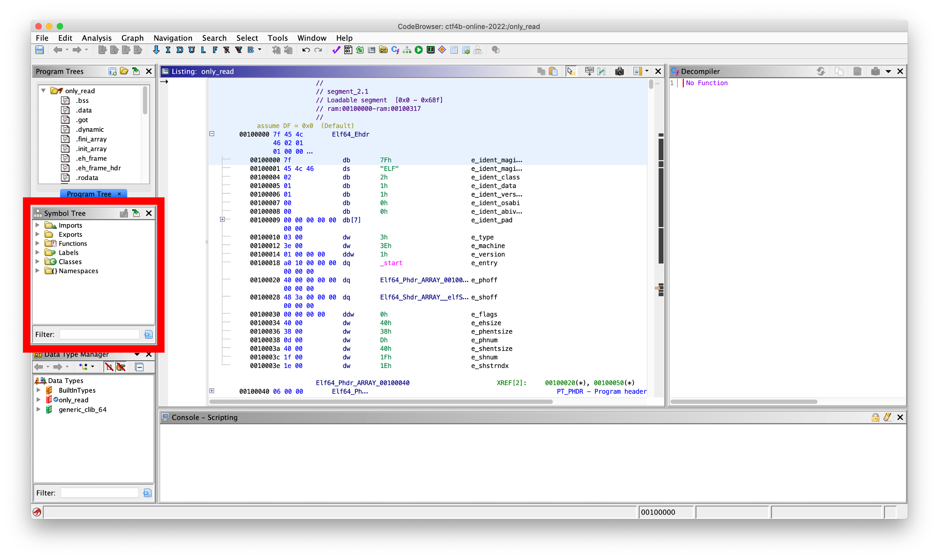Viewport: 938px width, 560px height.
Task: Follow the _start entry reference in Listing
Action: 391,263
